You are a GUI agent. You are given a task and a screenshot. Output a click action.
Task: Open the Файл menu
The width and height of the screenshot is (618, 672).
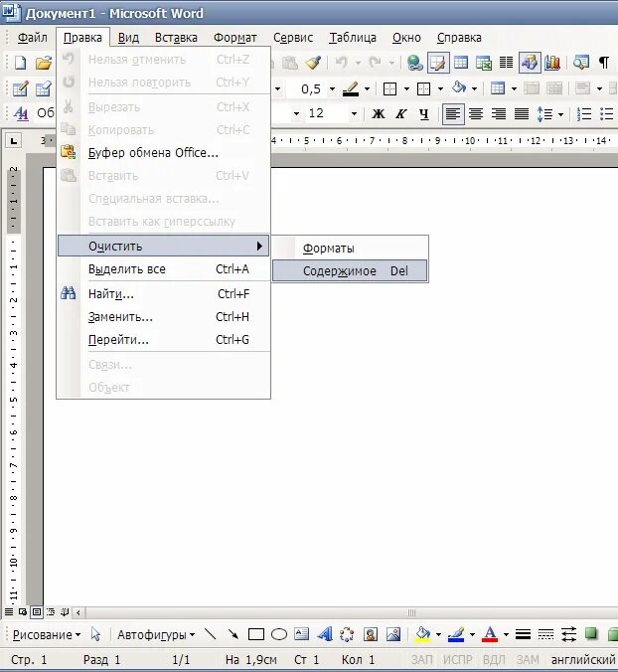click(x=32, y=38)
